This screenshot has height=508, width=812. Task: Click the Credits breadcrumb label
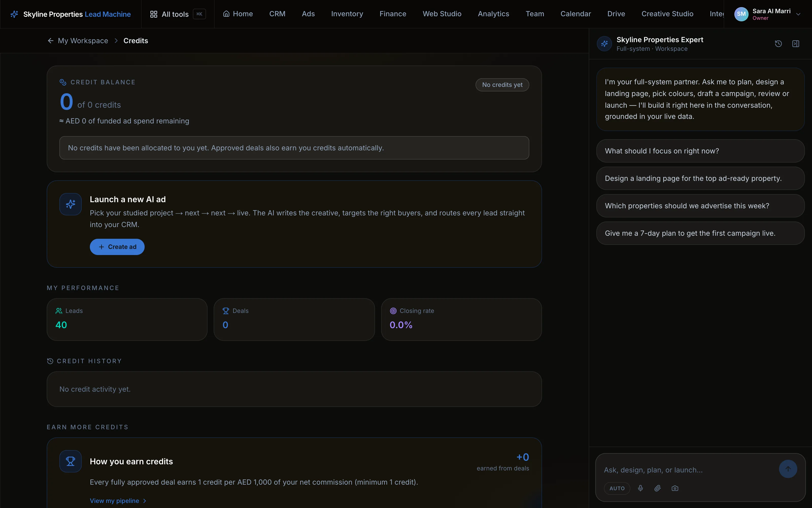pyautogui.click(x=136, y=41)
